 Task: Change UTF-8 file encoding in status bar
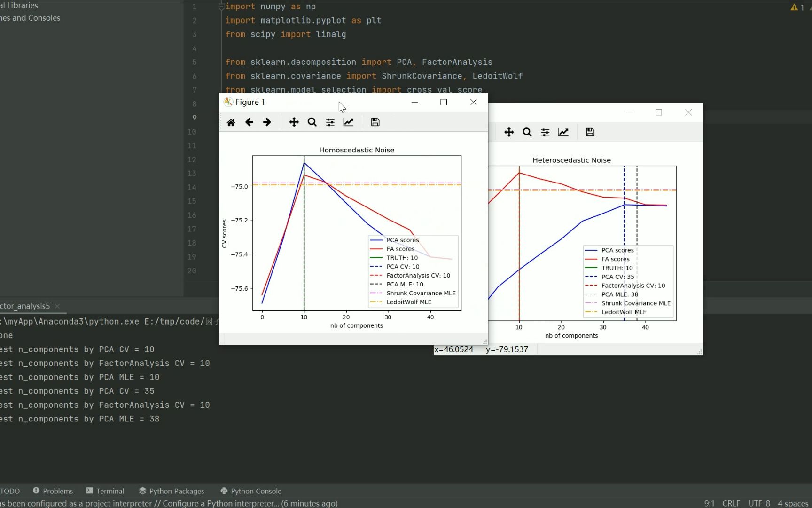[759, 503]
